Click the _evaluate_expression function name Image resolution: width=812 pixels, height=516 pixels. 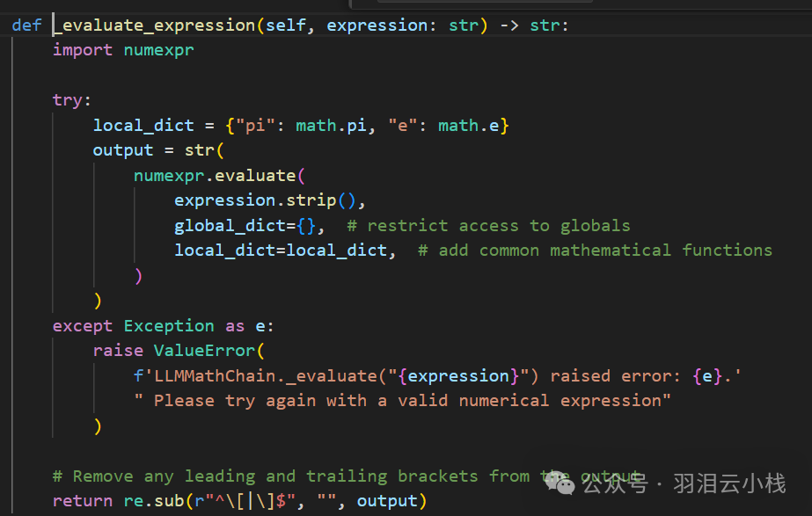[x=154, y=25]
